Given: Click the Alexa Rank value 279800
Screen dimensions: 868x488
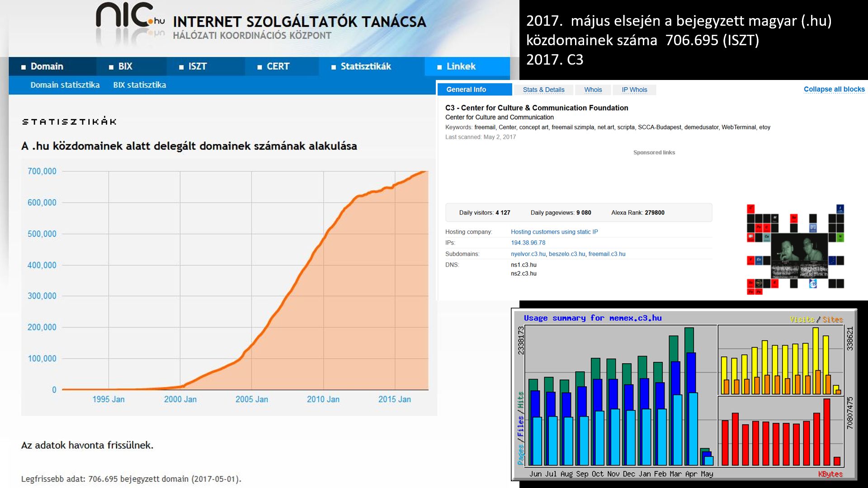Looking at the screenshot, I should [x=655, y=212].
